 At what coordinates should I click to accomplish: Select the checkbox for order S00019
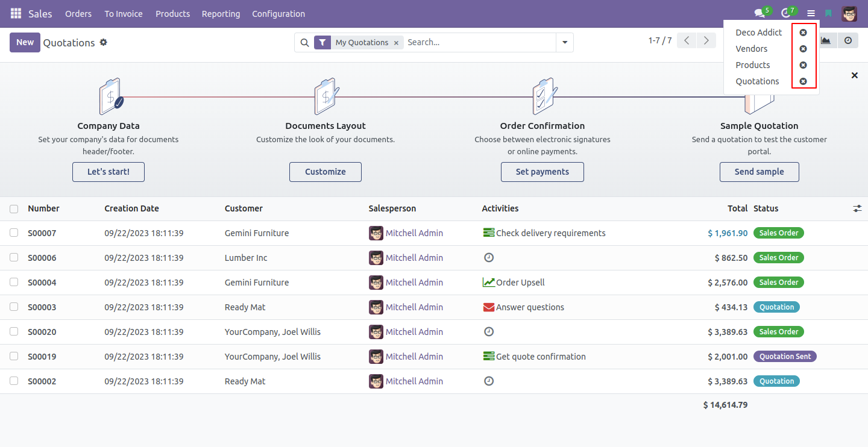[14, 356]
